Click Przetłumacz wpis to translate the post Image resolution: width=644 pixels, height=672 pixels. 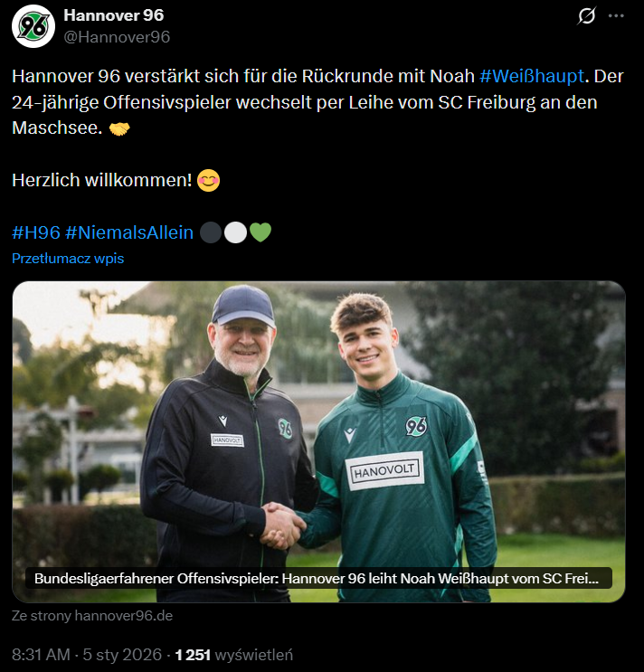tap(68, 259)
